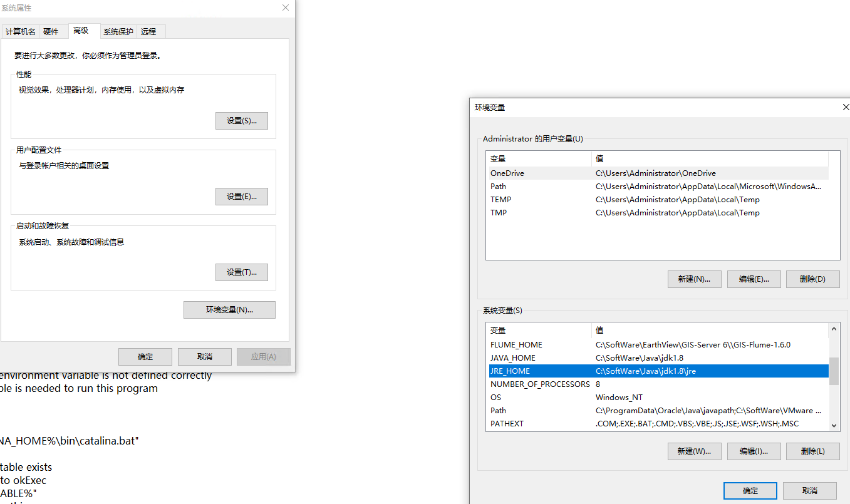Select the FLUME_HOME system variable
850x504 pixels.
point(657,345)
